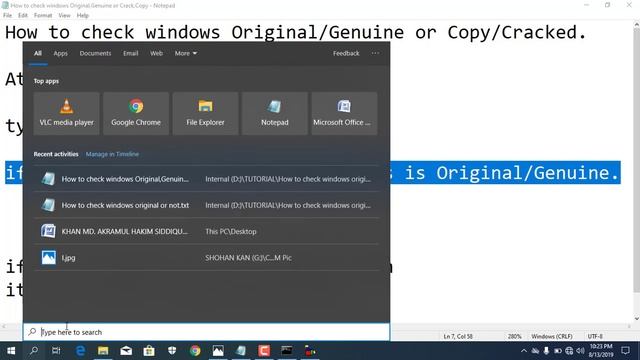Click the Windows Start button
Viewport: 640px width, 360px height.
tap(11, 351)
